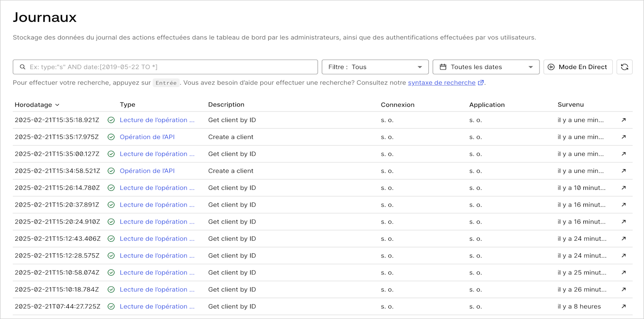The height and width of the screenshot is (319, 644).
Task: Click success check icon on 15:10:58.074Z row
Action: click(111, 272)
